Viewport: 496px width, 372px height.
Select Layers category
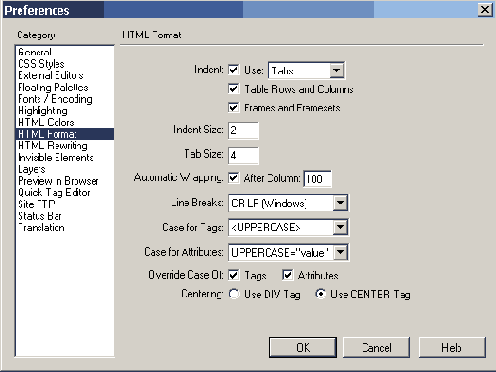pos(65,169)
